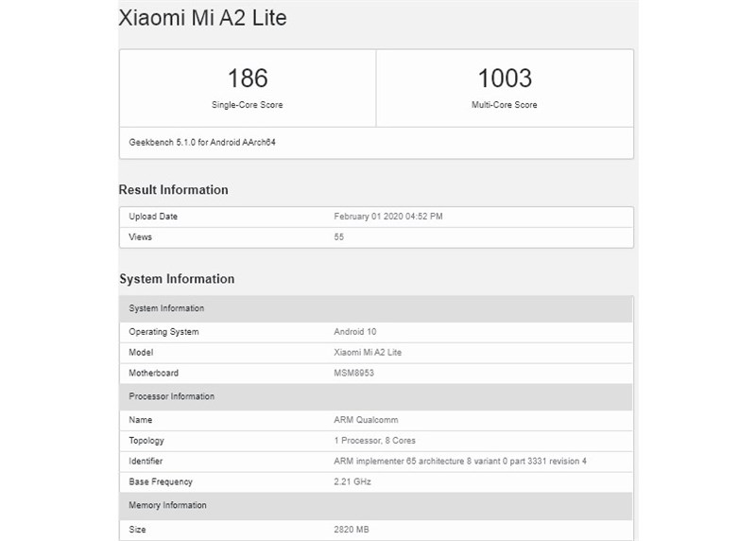Click the Android 10 operating system value
Viewport: 756px width, 541px height.
click(355, 332)
